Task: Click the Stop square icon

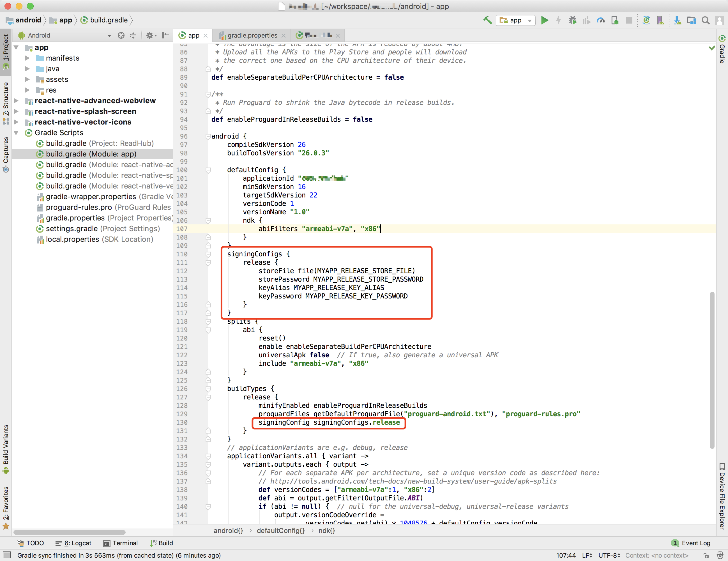Action: pyautogui.click(x=629, y=20)
